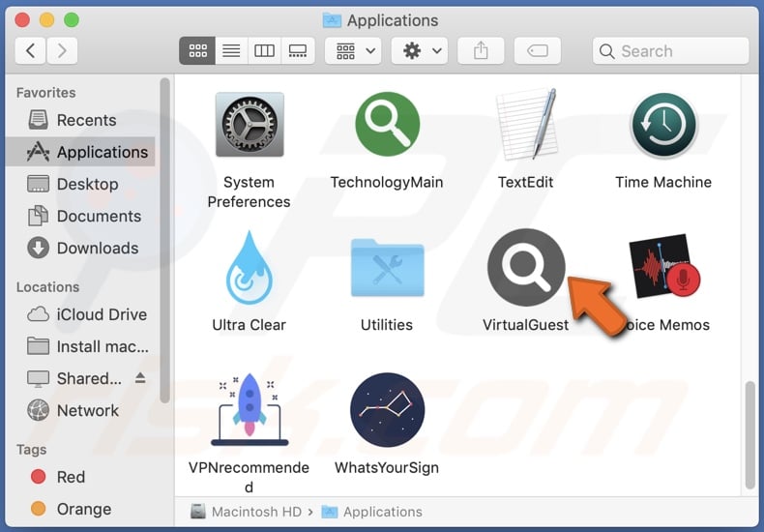Select the Voice Memos app icon
764x532 pixels.
(x=665, y=267)
